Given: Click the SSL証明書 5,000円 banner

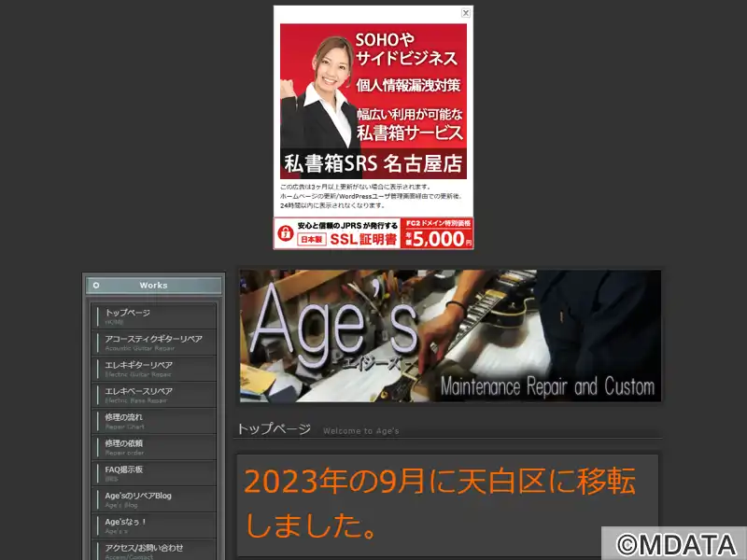Looking at the screenshot, I should coord(373,233).
